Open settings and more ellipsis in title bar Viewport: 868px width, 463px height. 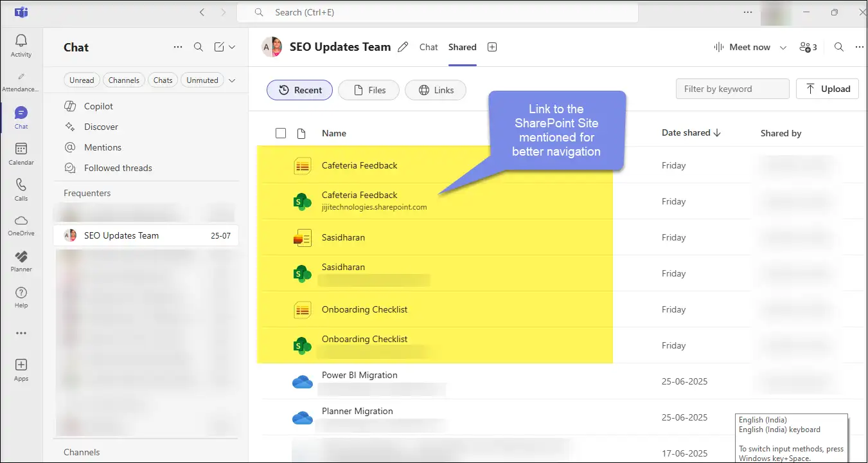[x=748, y=12]
